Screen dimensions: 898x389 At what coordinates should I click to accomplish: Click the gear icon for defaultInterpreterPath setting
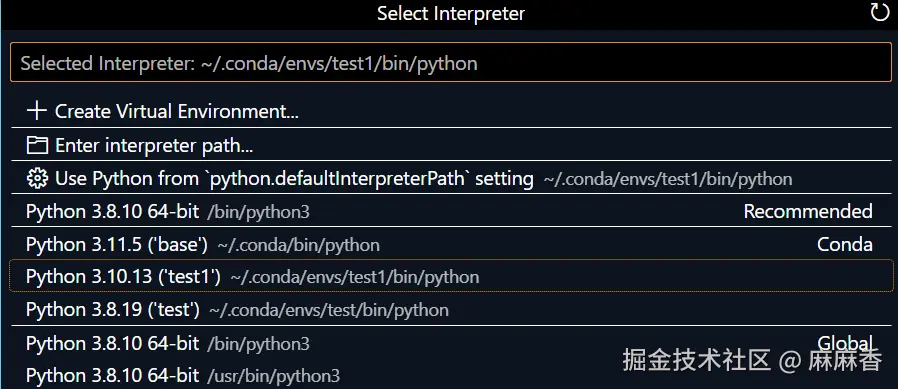click(37, 179)
